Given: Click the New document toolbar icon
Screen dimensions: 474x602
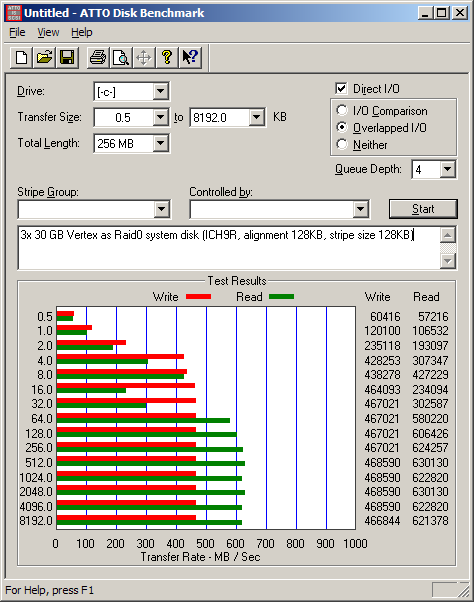Looking at the screenshot, I should [21, 58].
